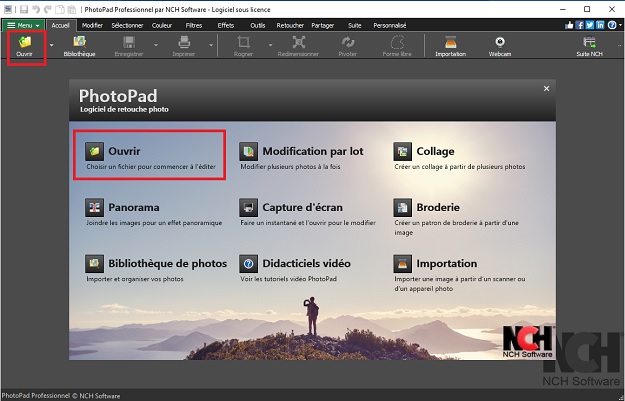Switch to the Accueil tab
Image resolution: width=625 pixels, height=401 pixels.
point(61,25)
